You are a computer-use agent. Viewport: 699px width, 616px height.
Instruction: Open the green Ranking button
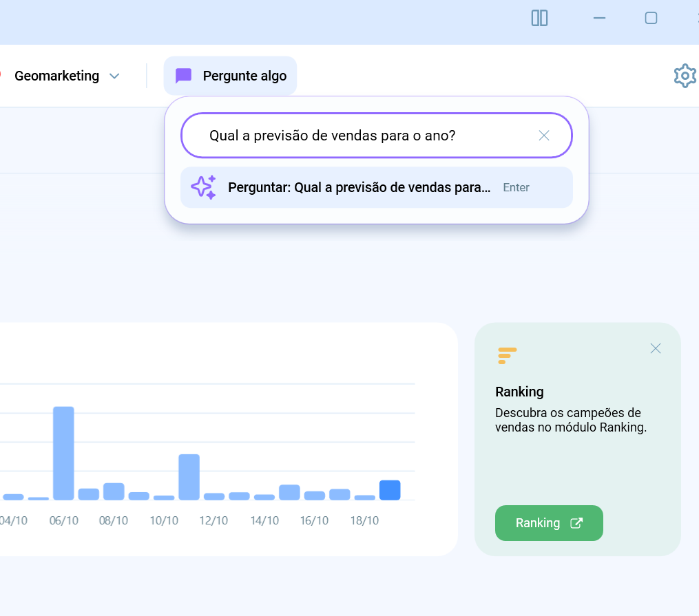click(x=549, y=523)
